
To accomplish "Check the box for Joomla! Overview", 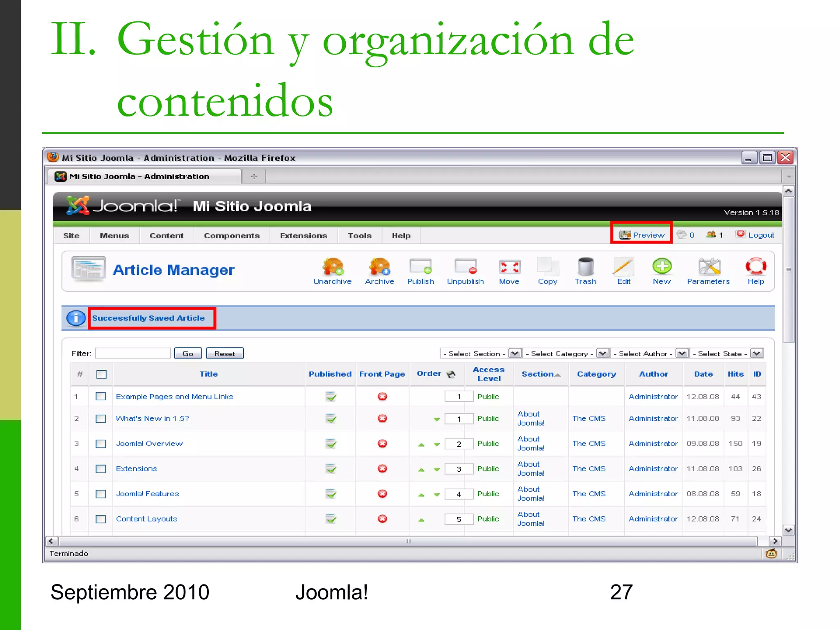I will click(100, 444).
